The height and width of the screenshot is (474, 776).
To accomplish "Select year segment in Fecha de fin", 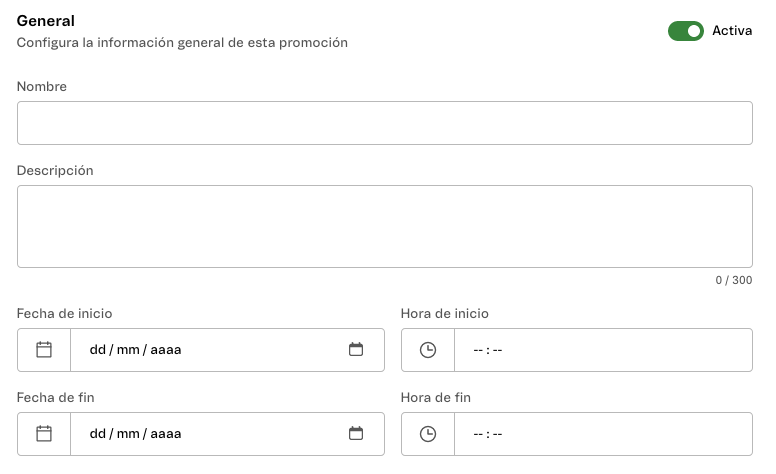I will click(165, 434).
